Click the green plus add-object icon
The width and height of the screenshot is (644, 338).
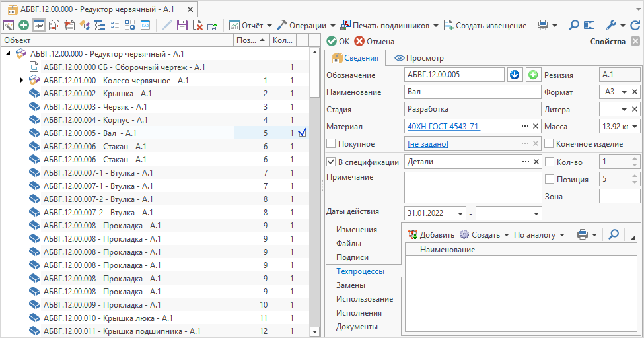pos(24,26)
